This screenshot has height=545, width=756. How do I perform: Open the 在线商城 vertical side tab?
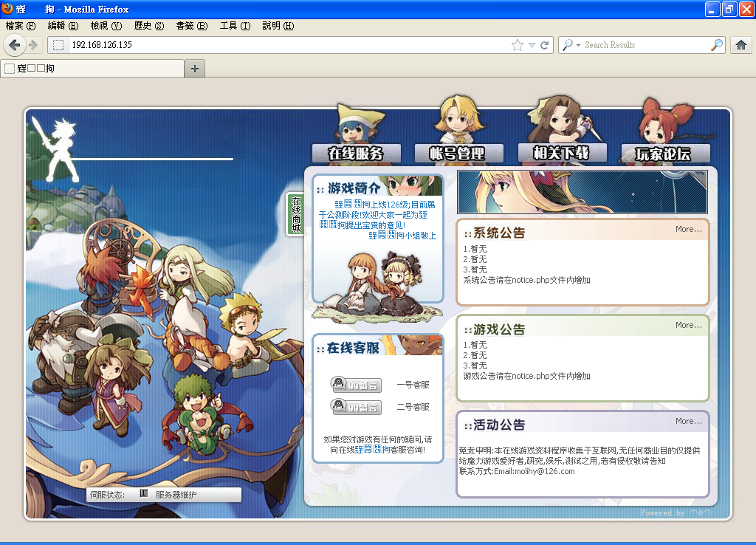(296, 215)
